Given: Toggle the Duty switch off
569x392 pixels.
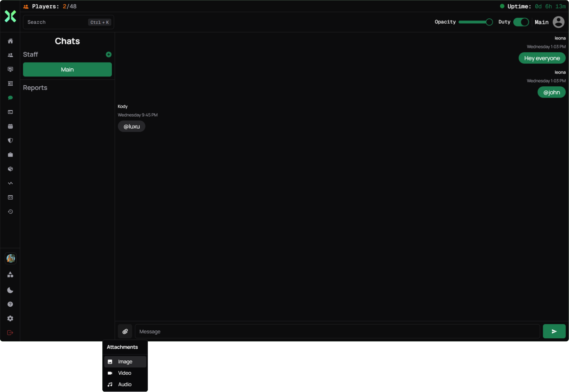Looking at the screenshot, I should [x=521, y=22].
